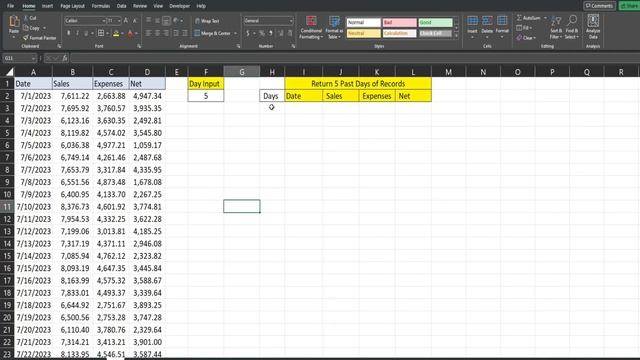The width and height of the screenshot is (640, 360).
Task: Open the Comments pane
Action: (599, 6)
